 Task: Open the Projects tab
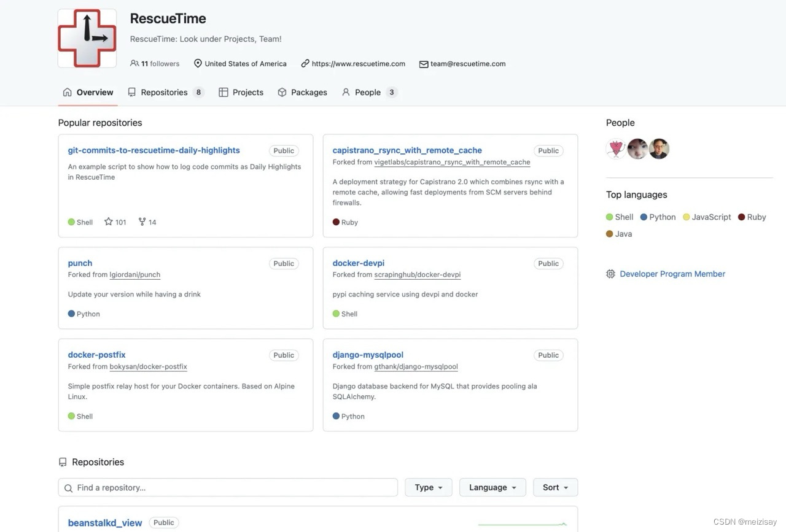point(241,92)
